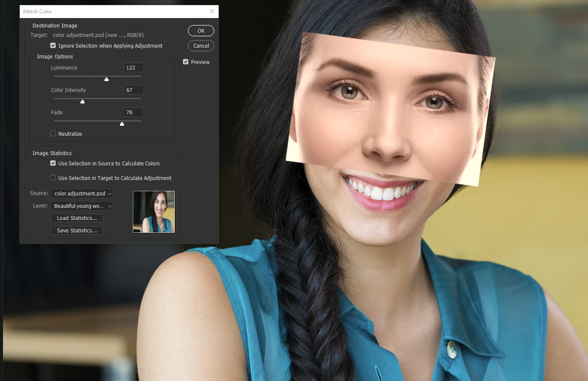The image size is (588, 381).
Task: Click the Fade value field
Action: click(x=134, y=113)
